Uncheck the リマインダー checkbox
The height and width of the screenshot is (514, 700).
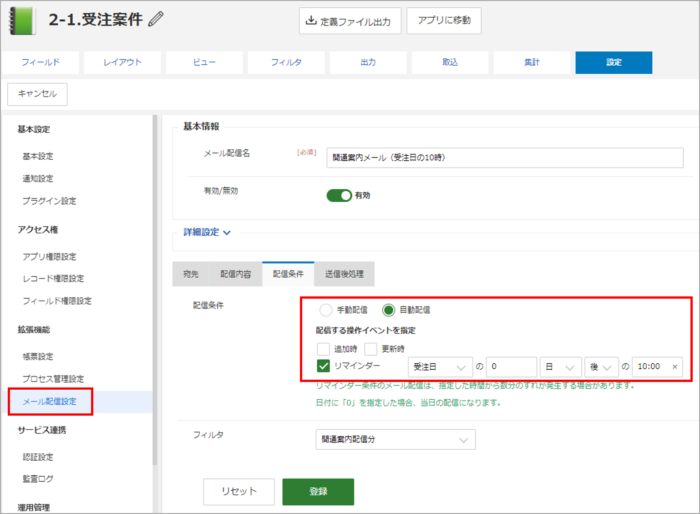pos(323,366)
